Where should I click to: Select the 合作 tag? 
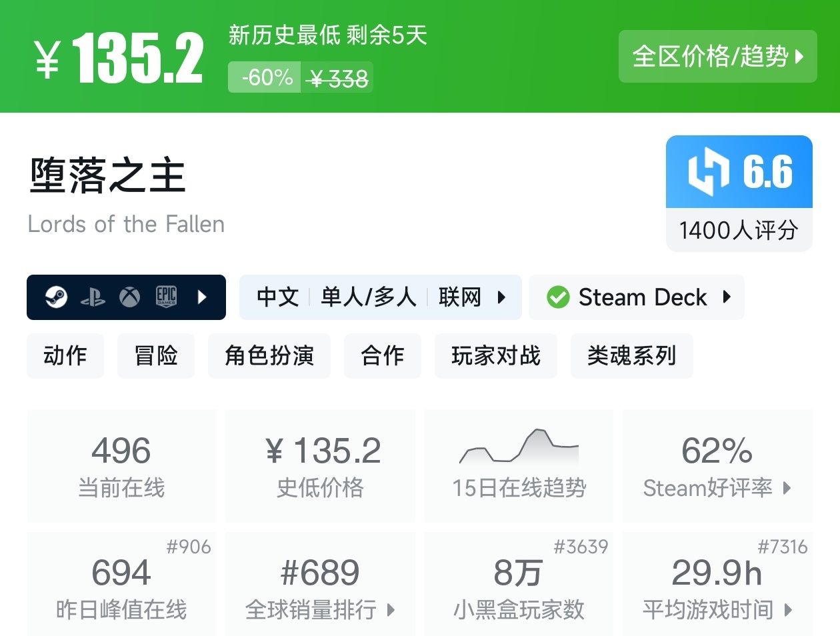[383, 356]
